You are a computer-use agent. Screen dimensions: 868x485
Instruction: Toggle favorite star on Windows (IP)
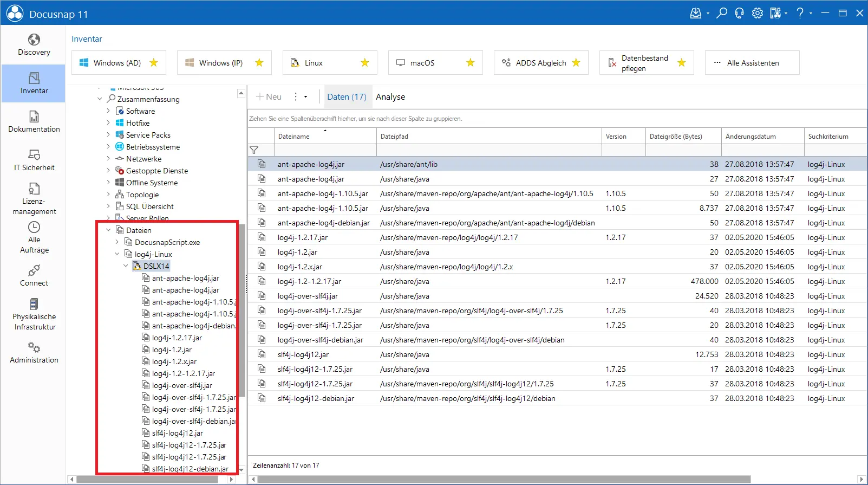point(259,63)
